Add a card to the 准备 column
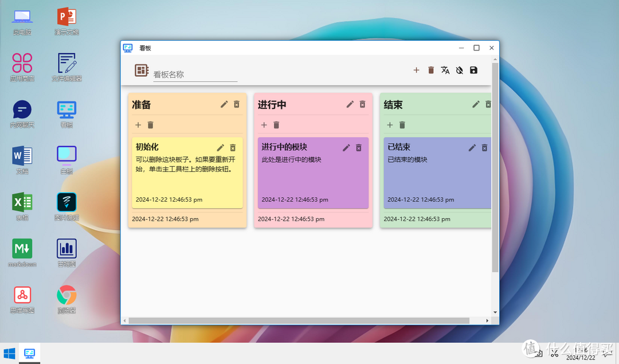 138,124
